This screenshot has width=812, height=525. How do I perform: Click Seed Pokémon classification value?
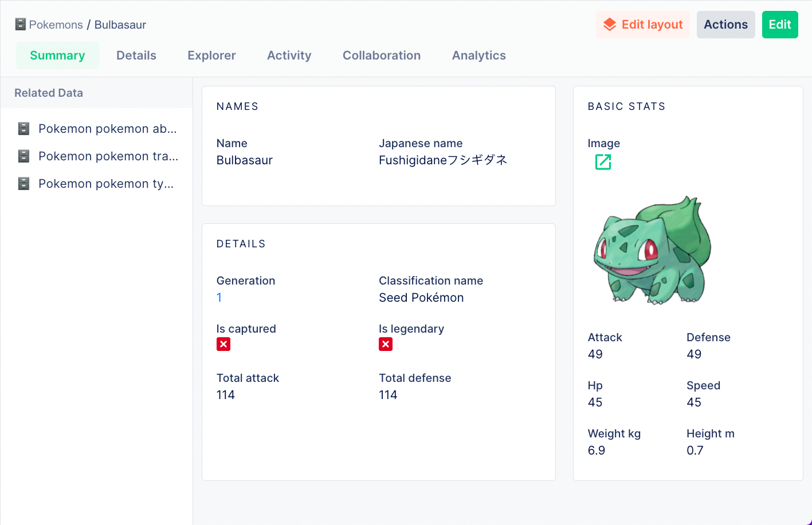click(x=421, y=298)
